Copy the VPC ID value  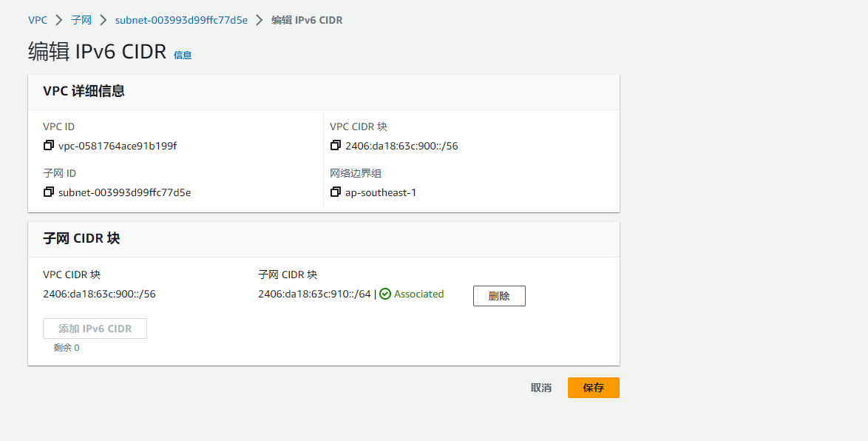[x=49, y=146]
